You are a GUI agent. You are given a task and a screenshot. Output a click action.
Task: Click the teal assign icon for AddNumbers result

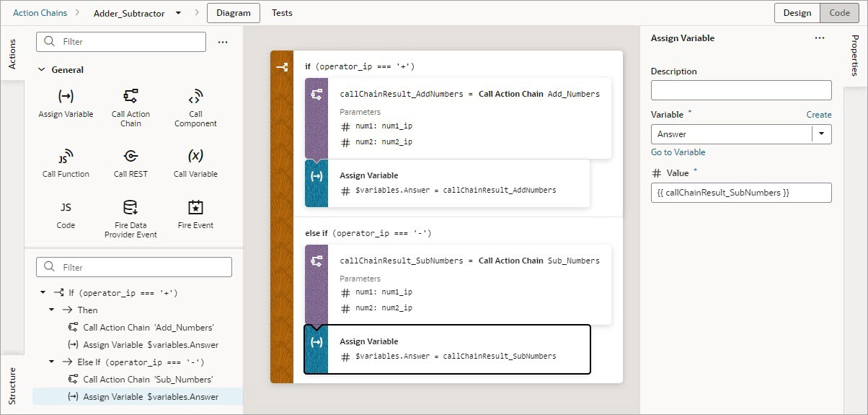pos(316,176)
